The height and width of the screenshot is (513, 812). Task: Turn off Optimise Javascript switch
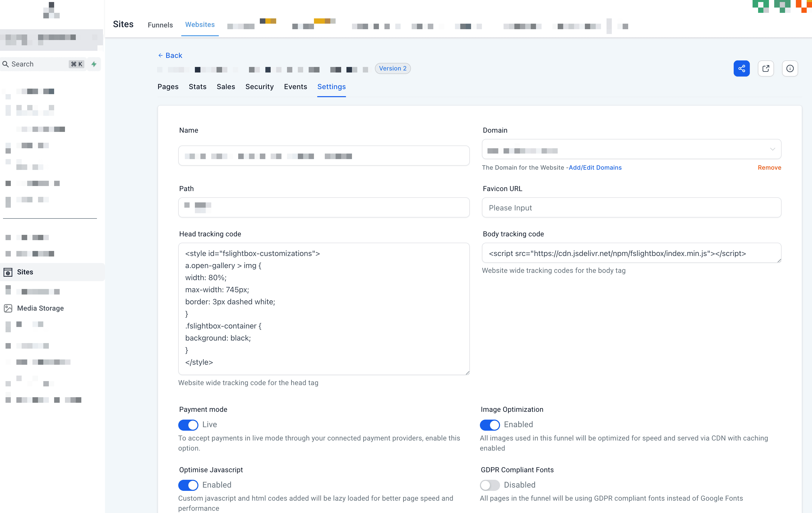[x=188, y=485]
